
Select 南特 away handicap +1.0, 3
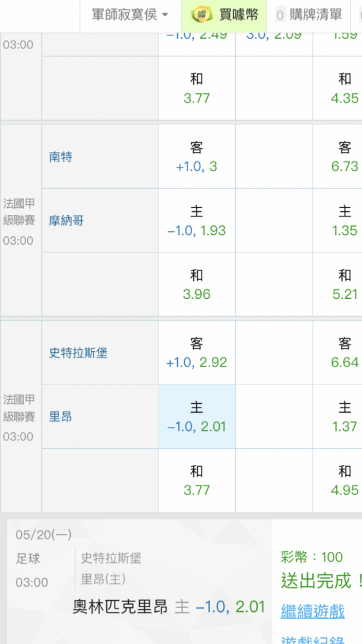click(197, 156)
